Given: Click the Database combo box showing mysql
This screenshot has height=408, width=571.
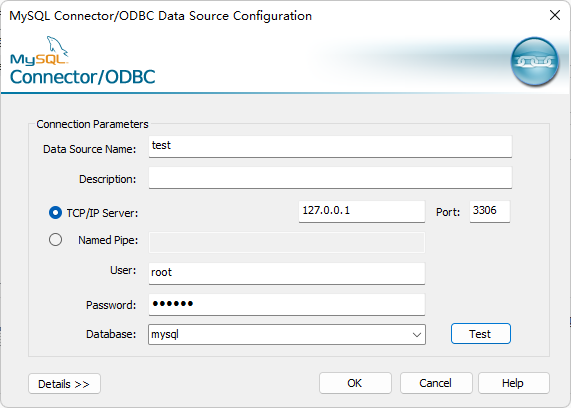Looking at the screenshot, I should tap(287, 334).
